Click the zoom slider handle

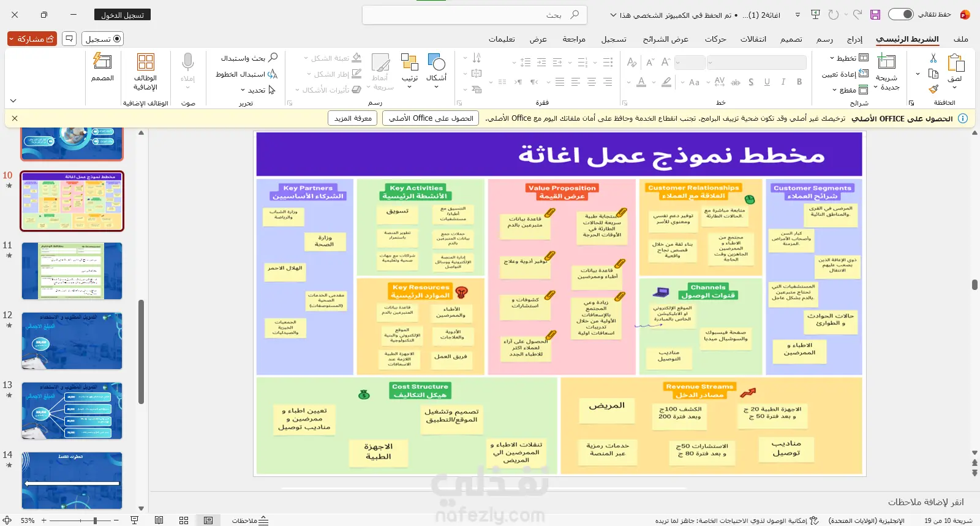(95, 520)
